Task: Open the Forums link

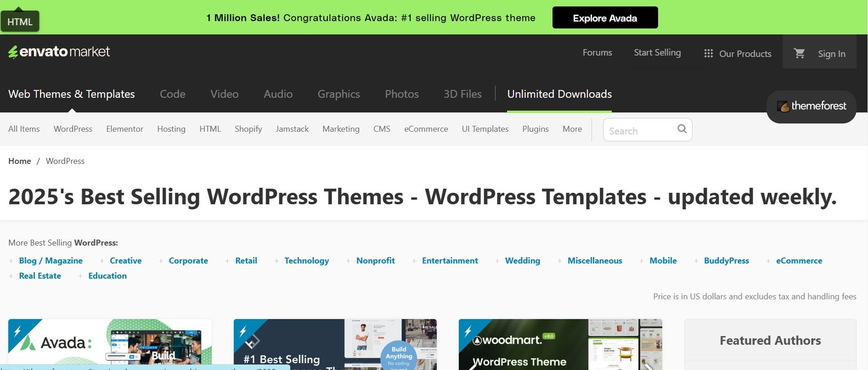Action: [597, 52]
